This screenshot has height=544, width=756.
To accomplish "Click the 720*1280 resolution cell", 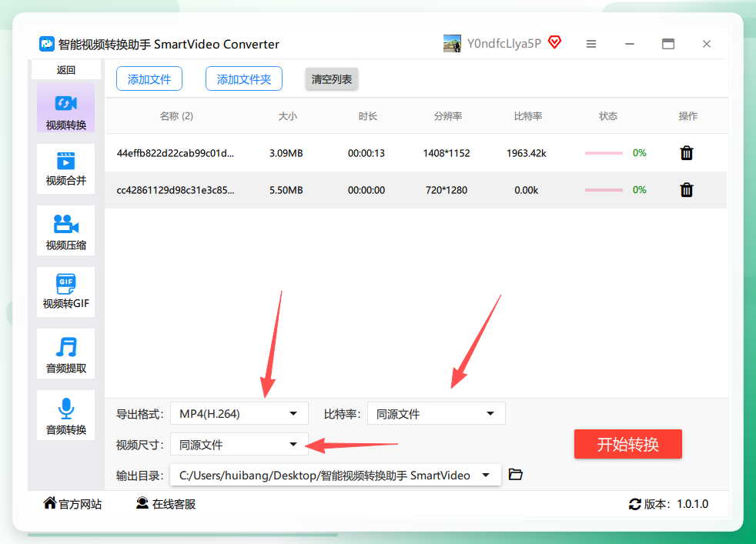I will point(447,190).
